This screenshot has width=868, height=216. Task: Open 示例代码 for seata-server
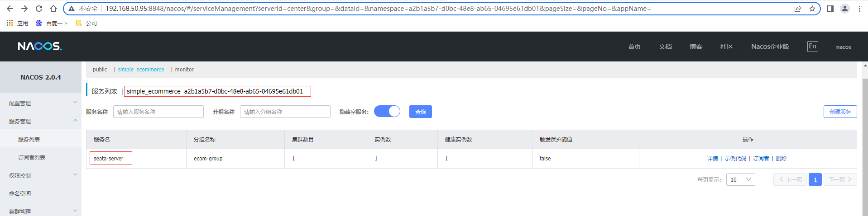coord(735,159)
